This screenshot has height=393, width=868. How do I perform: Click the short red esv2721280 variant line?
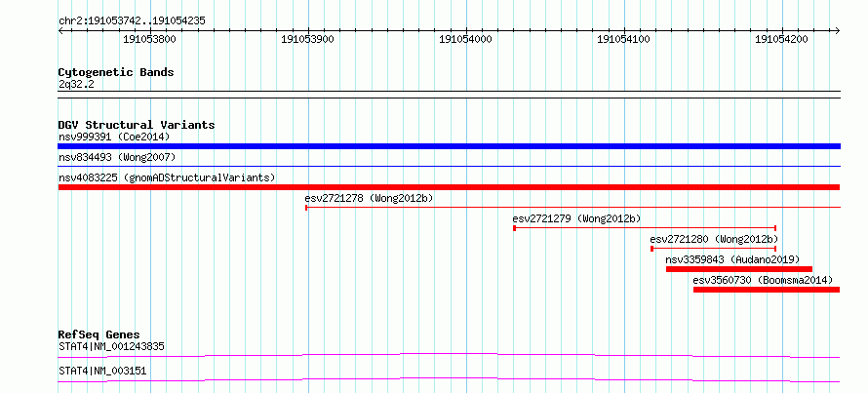click(714, 249)
